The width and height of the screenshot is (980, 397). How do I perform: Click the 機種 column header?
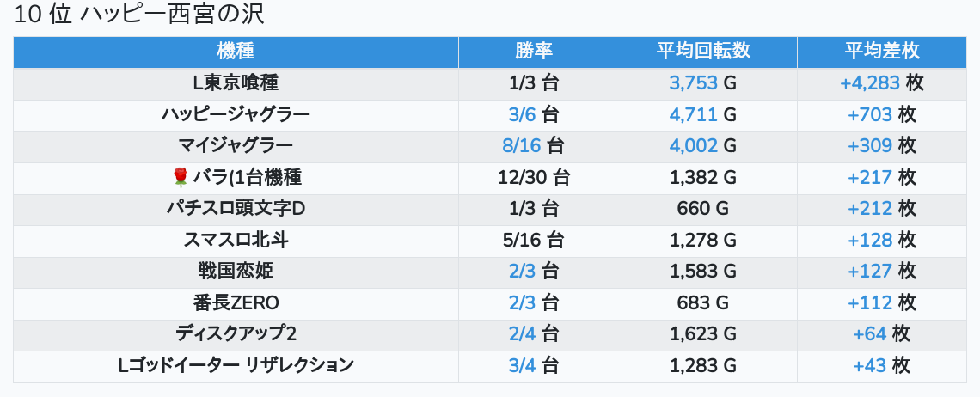coord(236,51)
